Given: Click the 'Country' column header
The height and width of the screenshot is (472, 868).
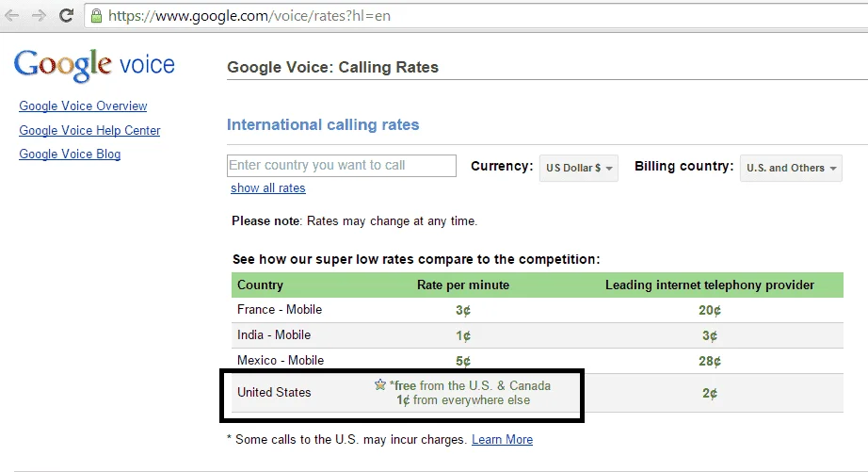Looking at the screenshot, I should 260,285.
